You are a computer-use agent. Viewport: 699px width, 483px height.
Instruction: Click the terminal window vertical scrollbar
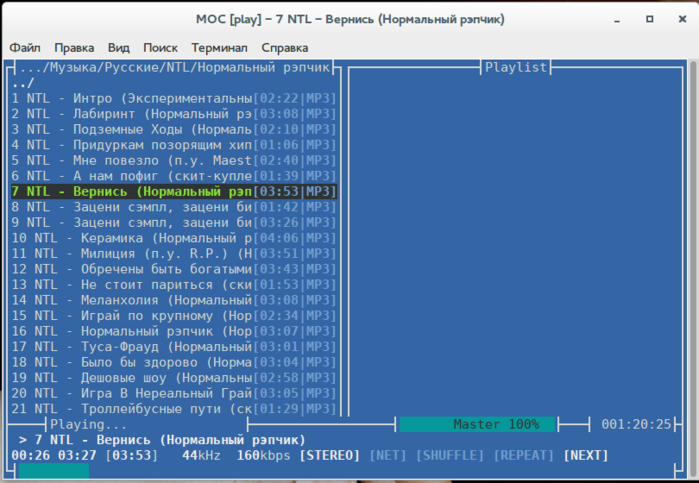[693, 268]
